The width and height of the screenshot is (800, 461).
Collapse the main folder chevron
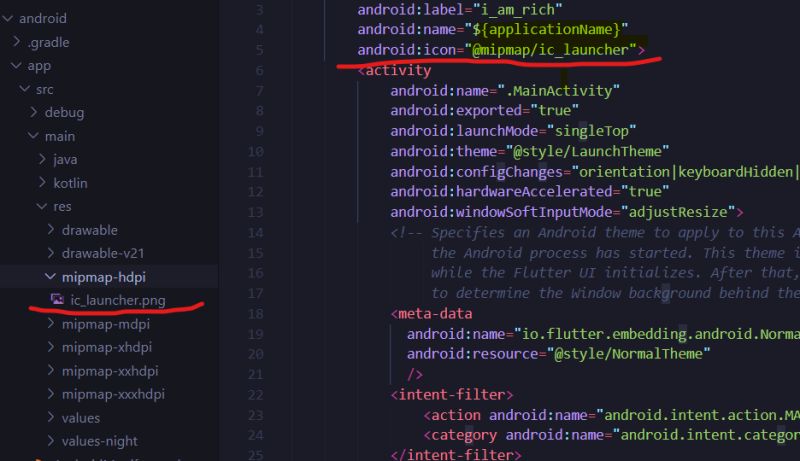coord(34,136)
